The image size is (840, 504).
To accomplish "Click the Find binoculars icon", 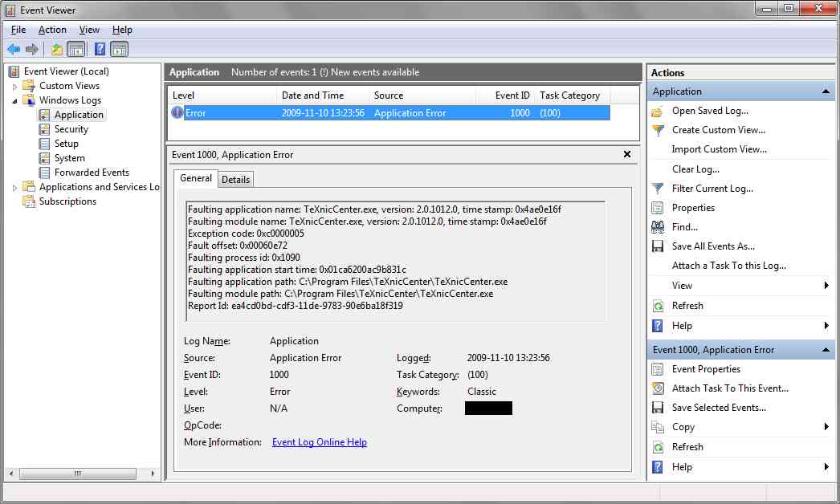I will pyautogui.click(x=658, y=227).
